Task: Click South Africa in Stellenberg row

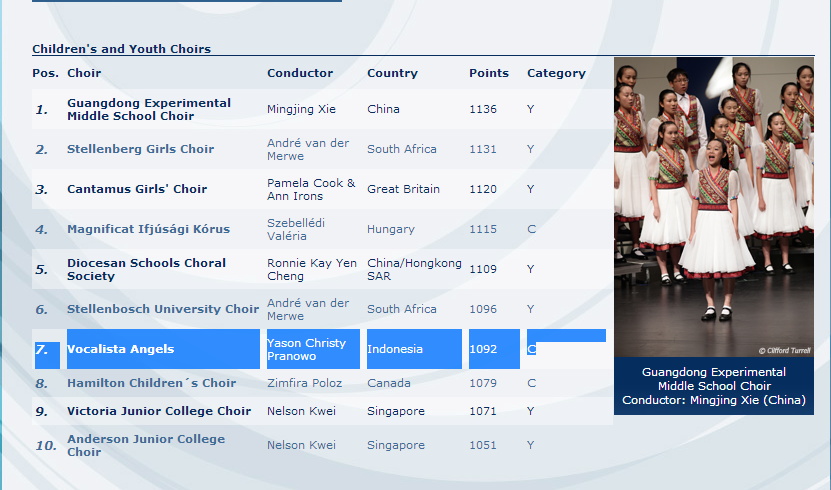Action: tap(402, 149)
